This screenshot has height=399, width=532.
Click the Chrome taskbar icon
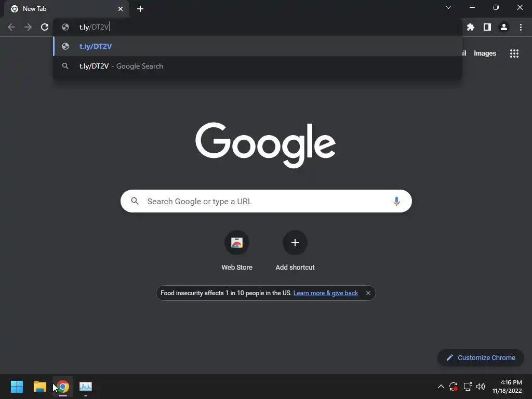tap(63, 387)
